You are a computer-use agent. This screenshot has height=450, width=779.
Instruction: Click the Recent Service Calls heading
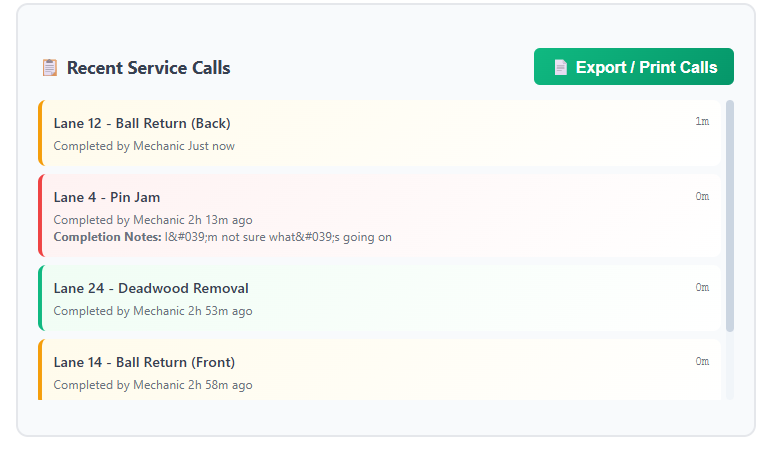point(148,68)
